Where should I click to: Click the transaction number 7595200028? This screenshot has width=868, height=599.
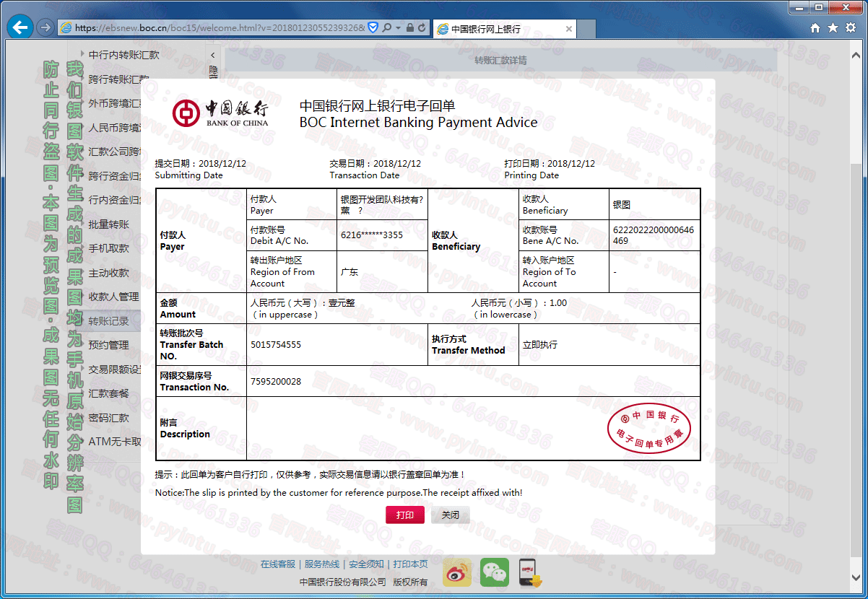pyautogui.click(x=276, y=381)
